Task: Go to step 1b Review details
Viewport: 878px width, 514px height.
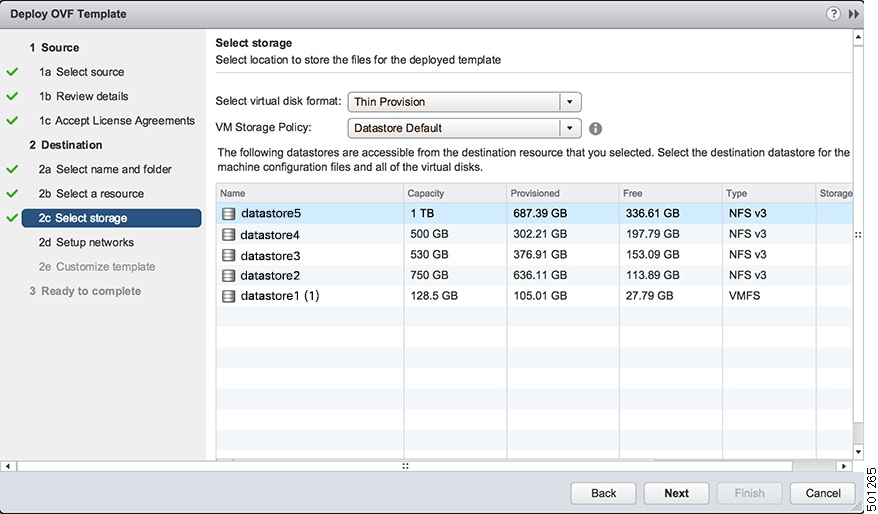Action: [83, 96]
